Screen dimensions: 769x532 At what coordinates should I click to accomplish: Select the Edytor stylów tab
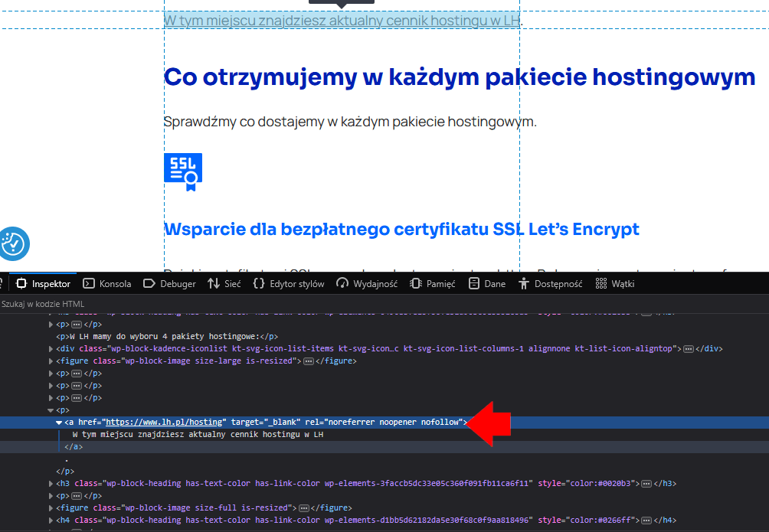(x=288, y=284)
